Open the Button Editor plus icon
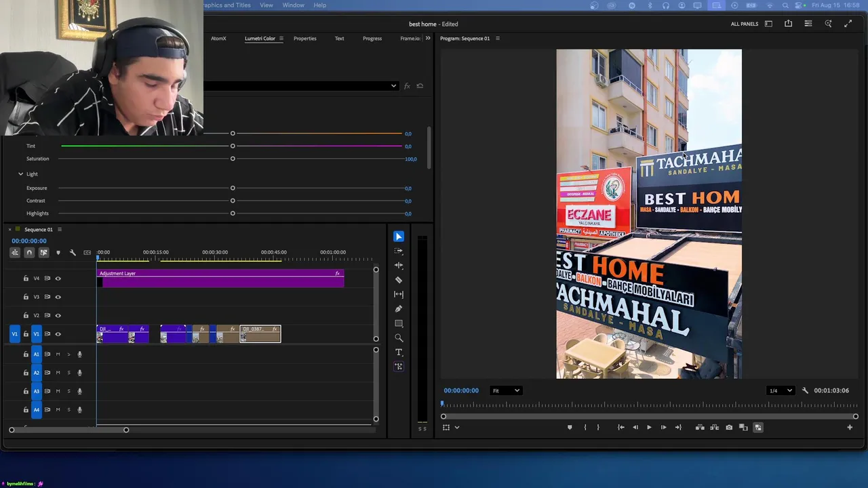Viewport: 868px width, 488px height. pos(850,428)
